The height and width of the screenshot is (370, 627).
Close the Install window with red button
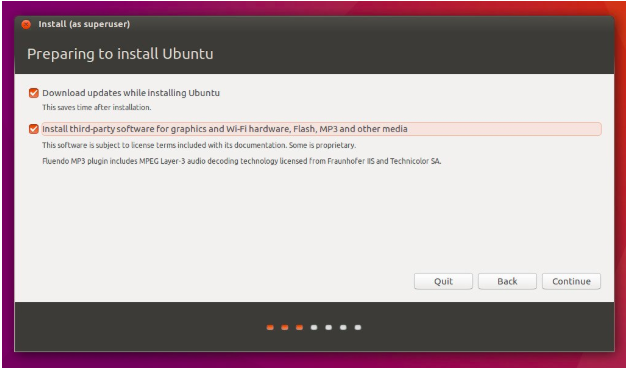coord(26,24)
